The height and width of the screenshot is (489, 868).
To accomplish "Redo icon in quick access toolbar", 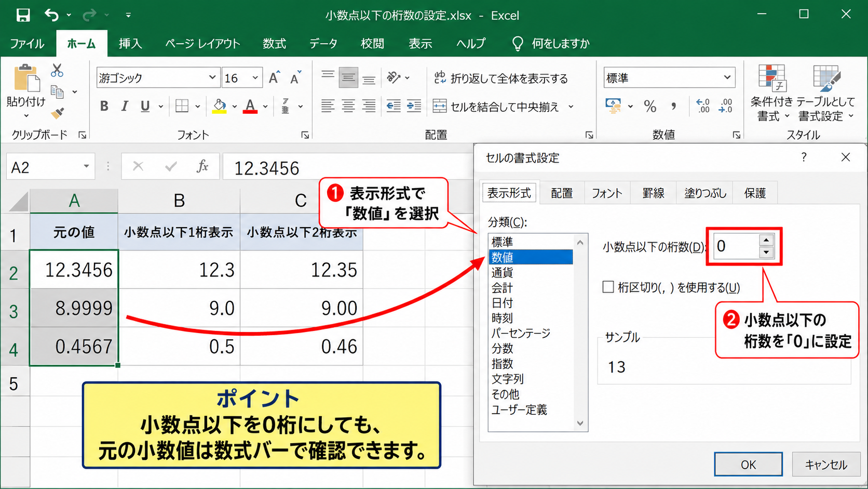I will [89, 15].
